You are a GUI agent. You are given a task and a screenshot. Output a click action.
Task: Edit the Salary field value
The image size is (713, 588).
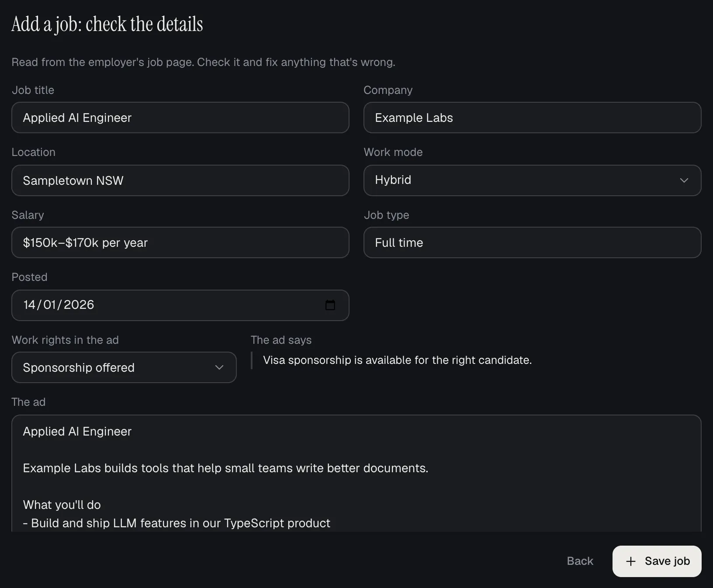pyautogui.click(x=180, y=242)
